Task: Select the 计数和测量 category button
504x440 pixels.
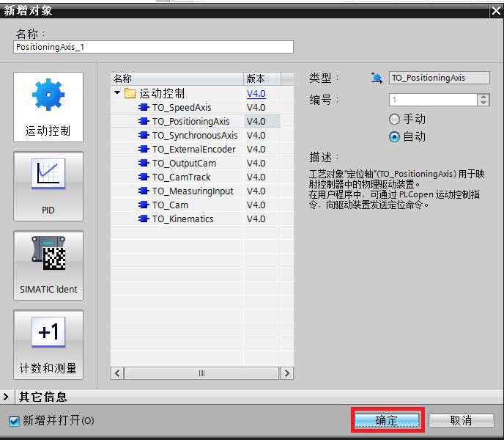Action: pyautogui.click(x=48, y=345)
